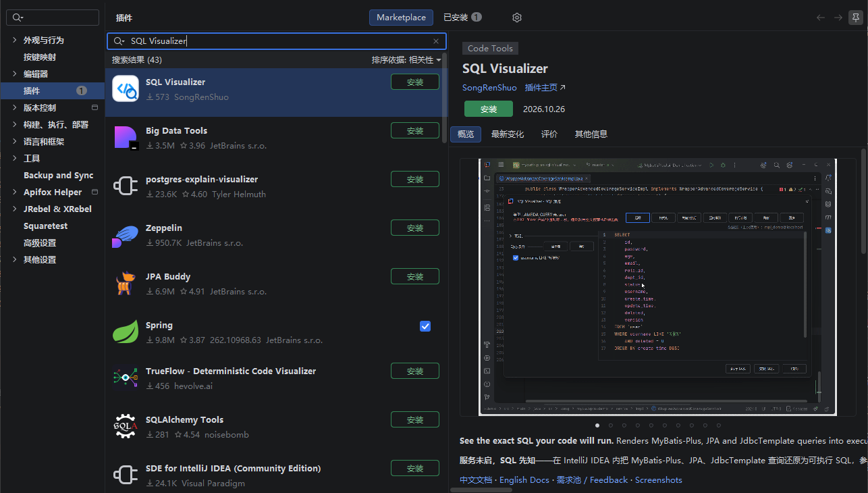868x493 pixels.
Task: Click the Big Data Tools plugin icon
Action: click(126, 137)
